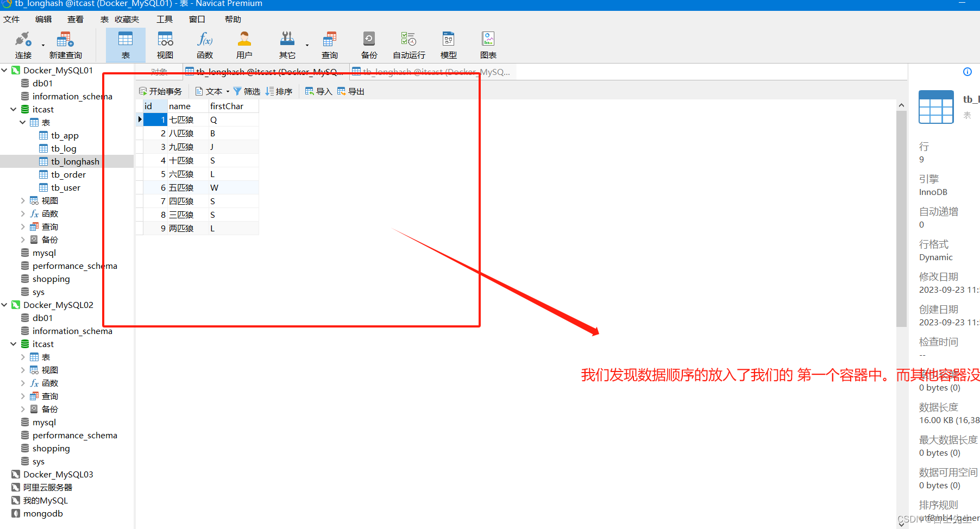The height and width of the screenshot is (529, 980).
Task: Collapse the Docker_MySQL02 connection node
Action: pos(4,305)
